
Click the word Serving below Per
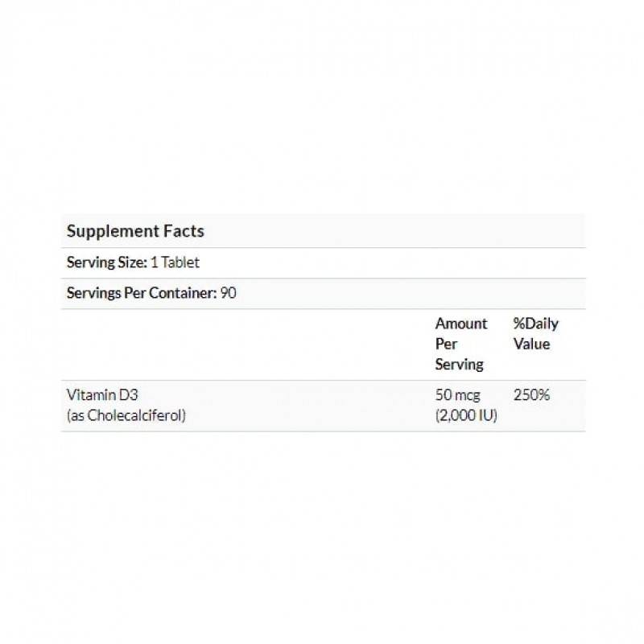[459, 364]
